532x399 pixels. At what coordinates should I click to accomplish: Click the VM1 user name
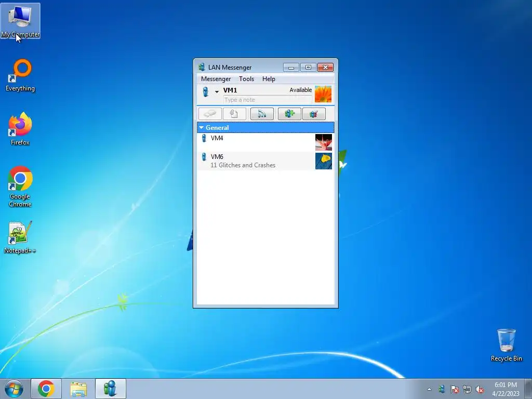point(230,90)
